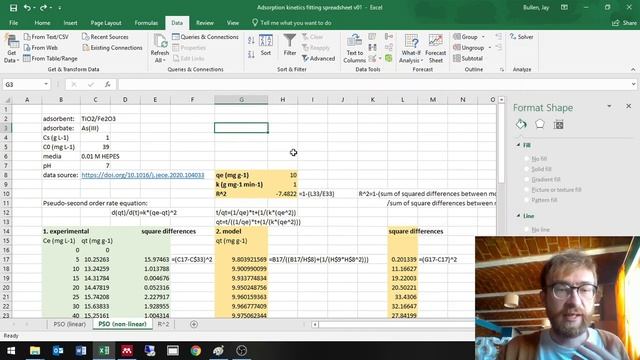Screen dimensions: 640x360
Task: Click the Group outline button
Action: pos(469,37)
